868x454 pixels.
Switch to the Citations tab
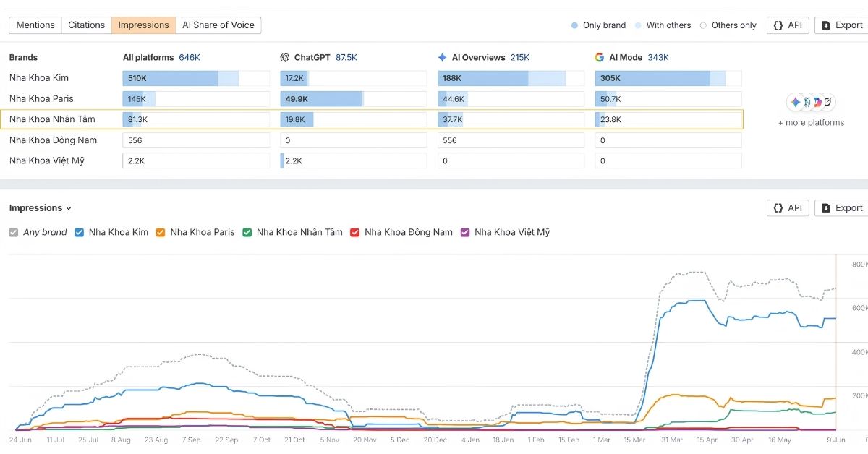point(87,25)
